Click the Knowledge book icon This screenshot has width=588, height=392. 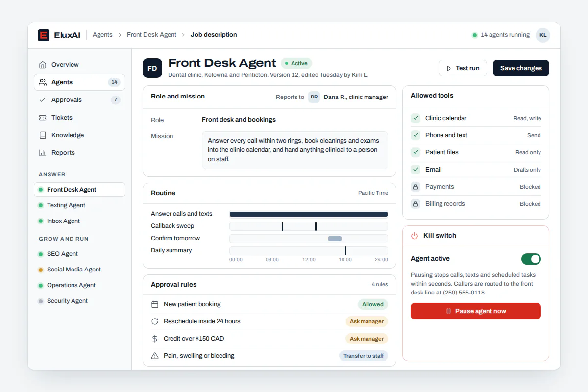pyautogui.click(x=43, y=135)
